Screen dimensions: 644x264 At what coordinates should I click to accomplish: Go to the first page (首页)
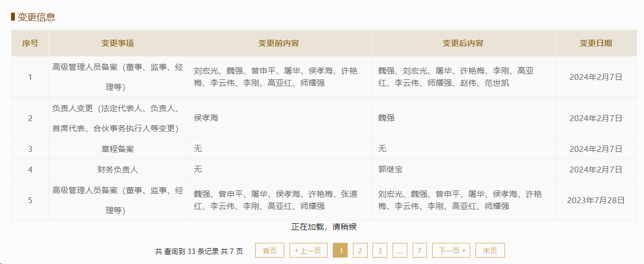coord(269,250)
